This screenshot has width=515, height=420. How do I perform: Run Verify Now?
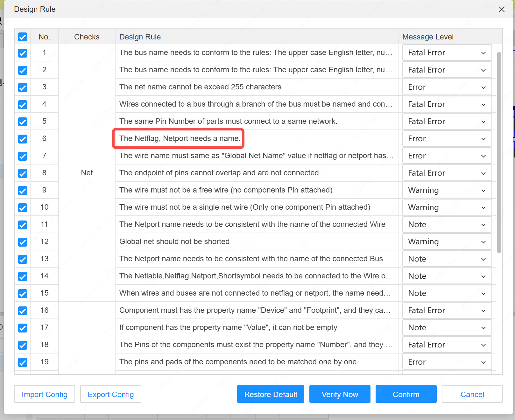[x=340, y=394]
